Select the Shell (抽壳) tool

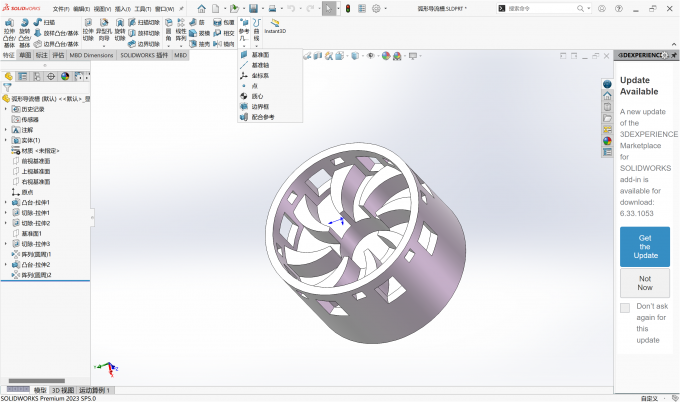tap(199, 44)
